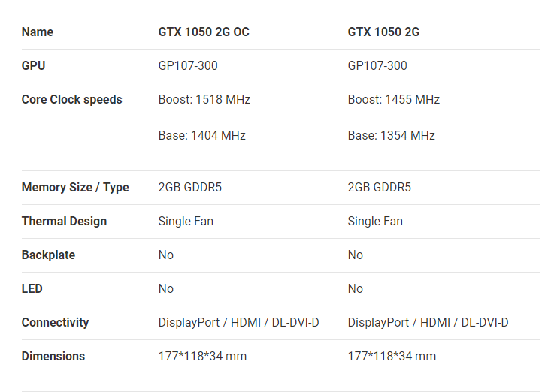Image resolution: width=545 pixels, height=392 pixels.
Task: Click the first GP107-300 cell
Action: pos(188,65)
